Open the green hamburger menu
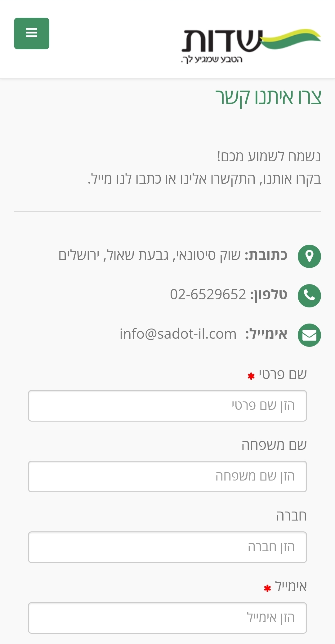Image resolution: width=335 pixels, height=644 pixels. pyautogui.click(x=32, y=34)
